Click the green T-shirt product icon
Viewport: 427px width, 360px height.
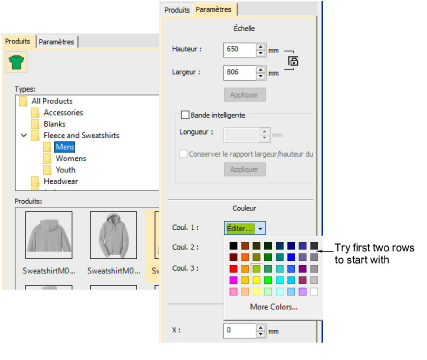pyautogui.click(x=16, y=62)
